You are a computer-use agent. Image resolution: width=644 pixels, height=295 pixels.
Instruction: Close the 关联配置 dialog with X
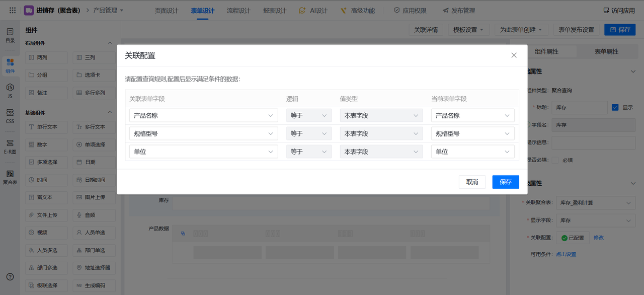(514, 55)
